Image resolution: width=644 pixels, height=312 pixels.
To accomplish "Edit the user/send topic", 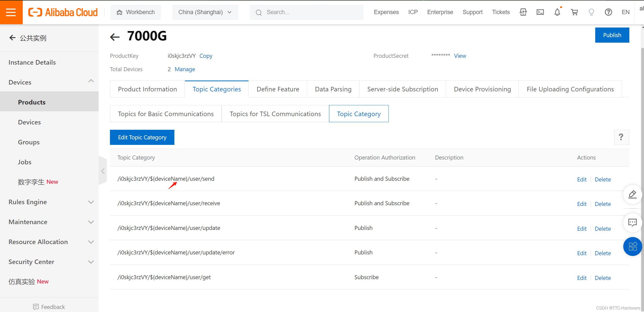I will tap(582, 179).
